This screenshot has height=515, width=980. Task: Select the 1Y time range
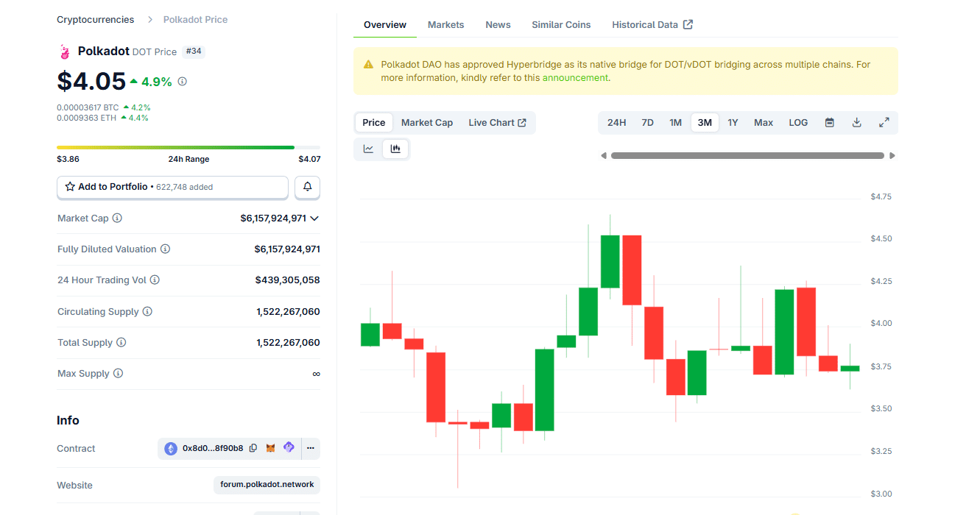coord(733,123)
